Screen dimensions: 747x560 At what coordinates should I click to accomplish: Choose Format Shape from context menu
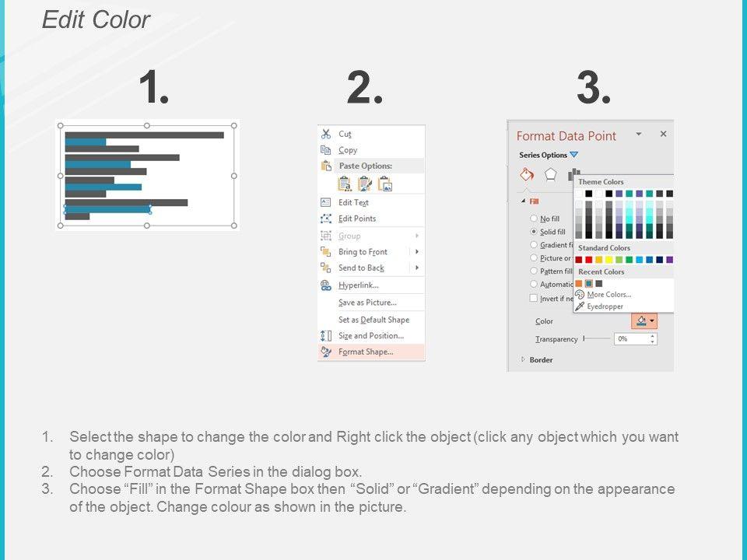tap(366, 352)
